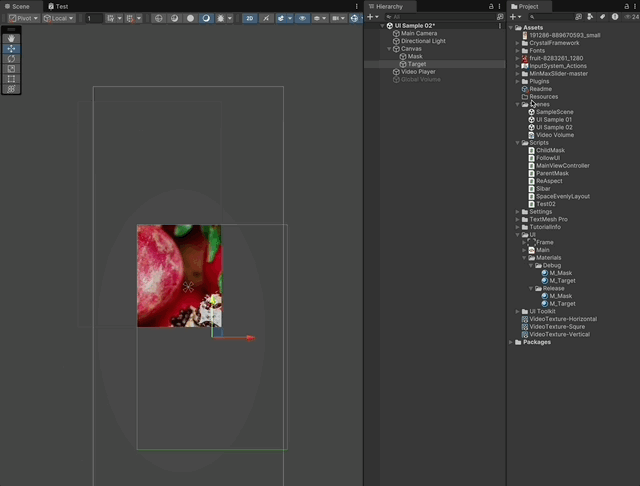Select the Video Volume asset

coord(555,135)
